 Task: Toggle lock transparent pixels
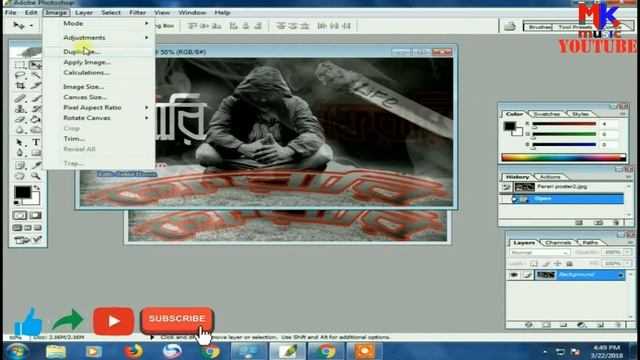coord(533,264)
